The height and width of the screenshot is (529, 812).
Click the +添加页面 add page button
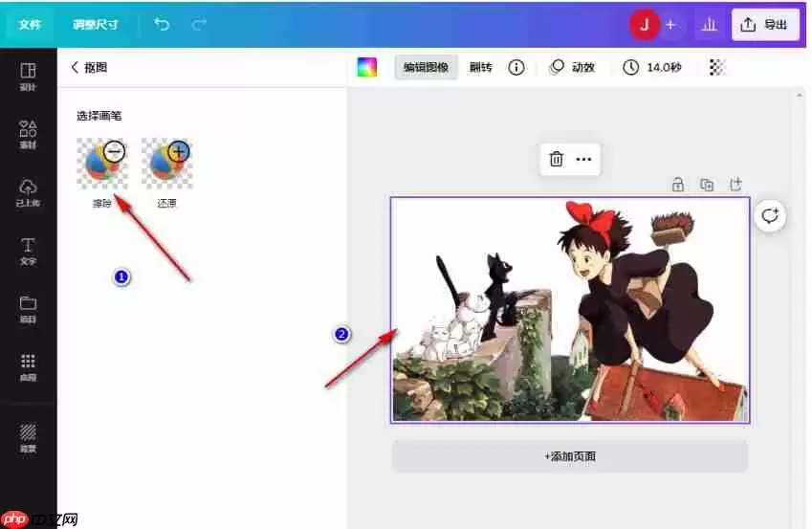(x=570, y=456)
